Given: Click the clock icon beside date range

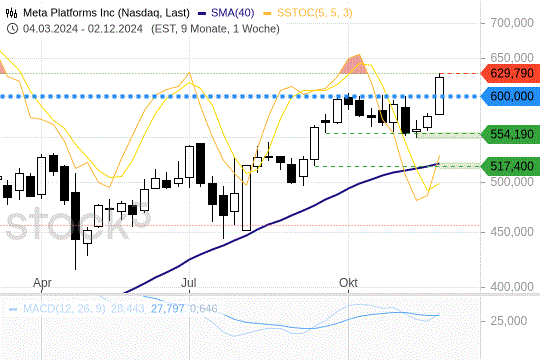Looking at the screenshot, I should point(12,28).
